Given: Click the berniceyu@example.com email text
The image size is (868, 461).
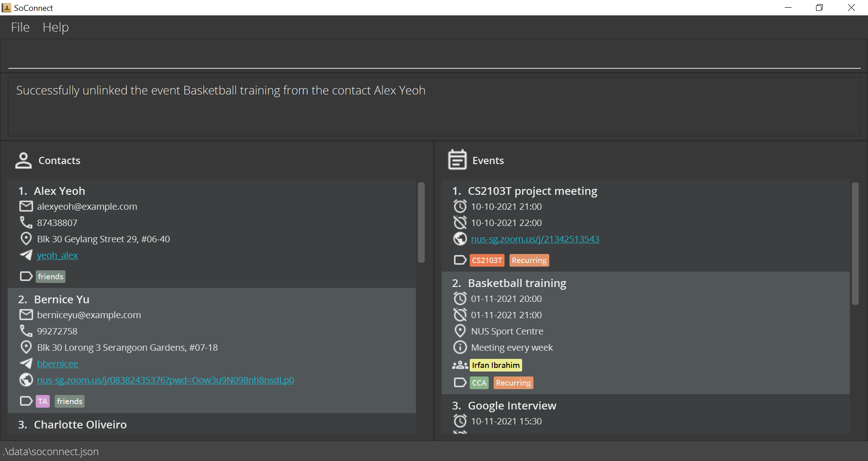Looking at the screenshot, I should coord(89,315).
